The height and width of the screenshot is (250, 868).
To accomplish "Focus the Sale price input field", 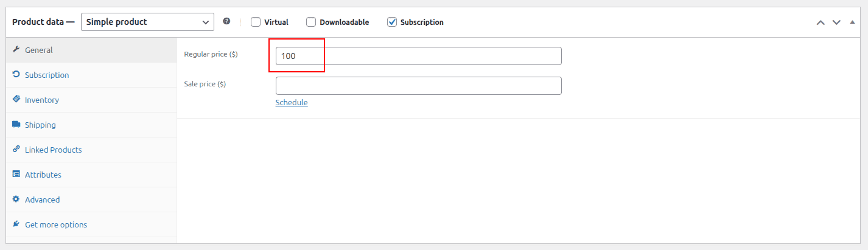I will [x=418, y=86].
